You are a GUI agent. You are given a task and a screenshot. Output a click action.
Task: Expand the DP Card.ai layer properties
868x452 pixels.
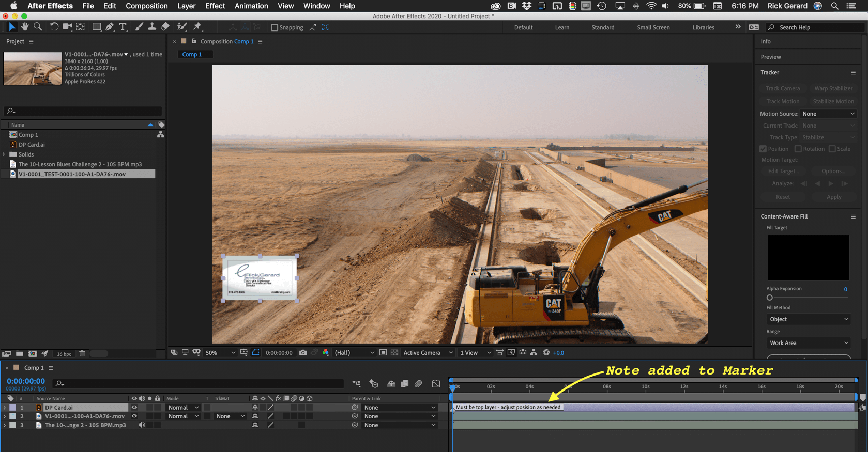5,408
